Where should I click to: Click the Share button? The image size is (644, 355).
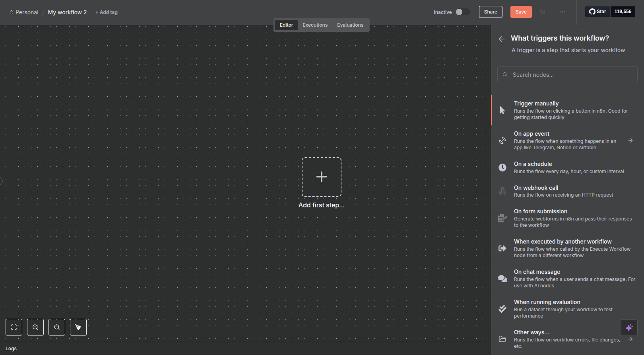(x=491, y=12)
